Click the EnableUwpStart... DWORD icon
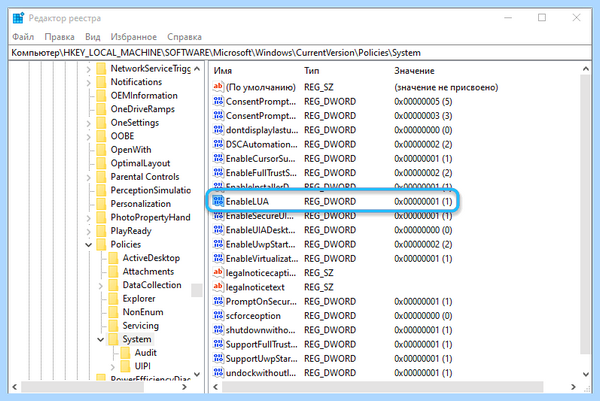Screen dimensions: 600x401 click(218, 244)
